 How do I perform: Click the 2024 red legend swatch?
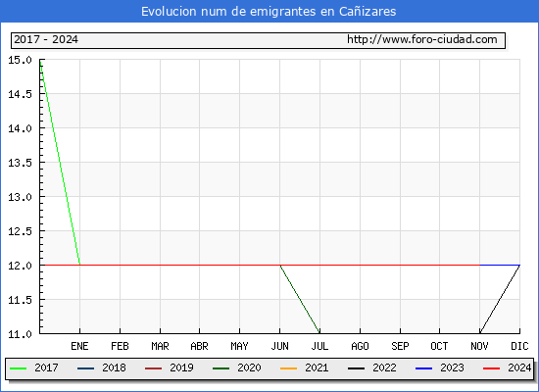point(492,368)
